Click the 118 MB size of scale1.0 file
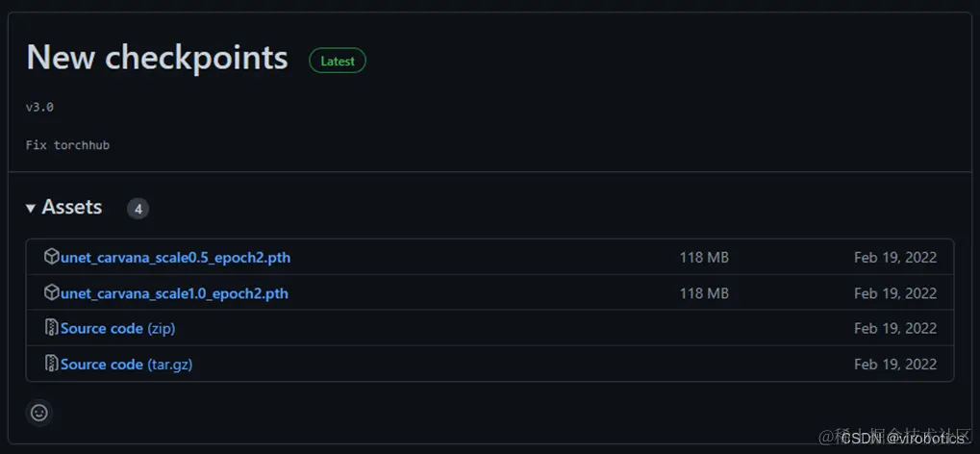 tap(704, 293)
